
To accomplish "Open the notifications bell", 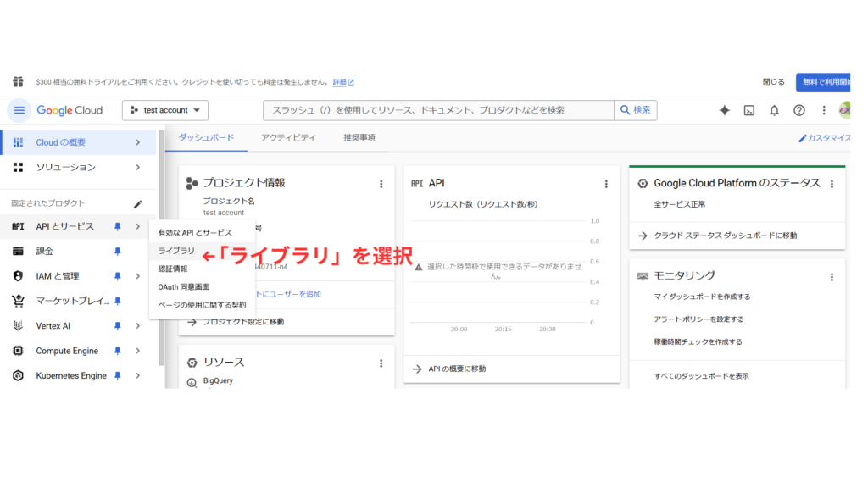I will [x=774, y=110].
